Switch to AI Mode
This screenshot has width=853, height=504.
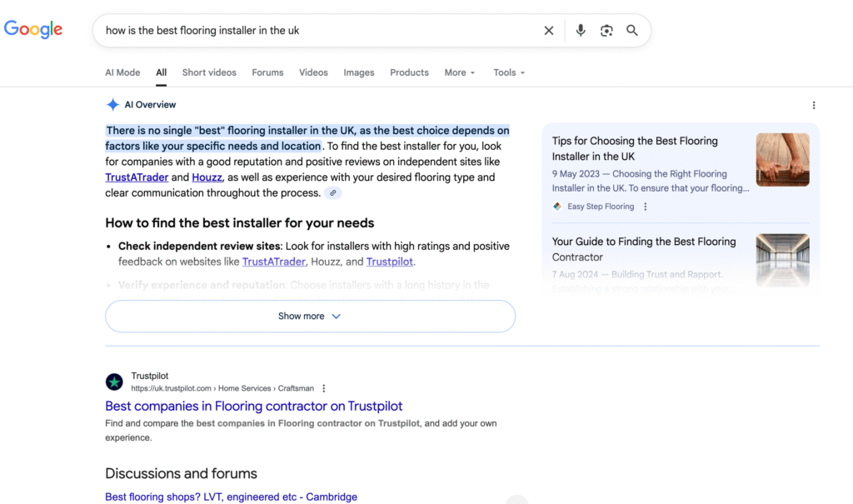click(x=122, y=72)
